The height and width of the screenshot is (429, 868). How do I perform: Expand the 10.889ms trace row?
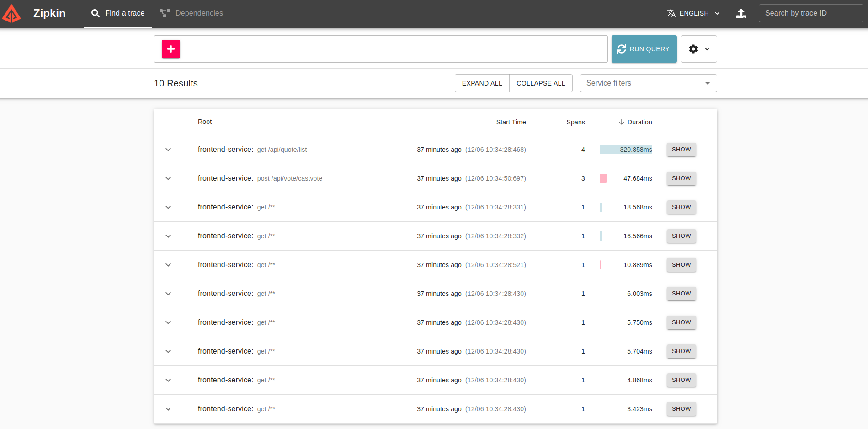point(168,265)
